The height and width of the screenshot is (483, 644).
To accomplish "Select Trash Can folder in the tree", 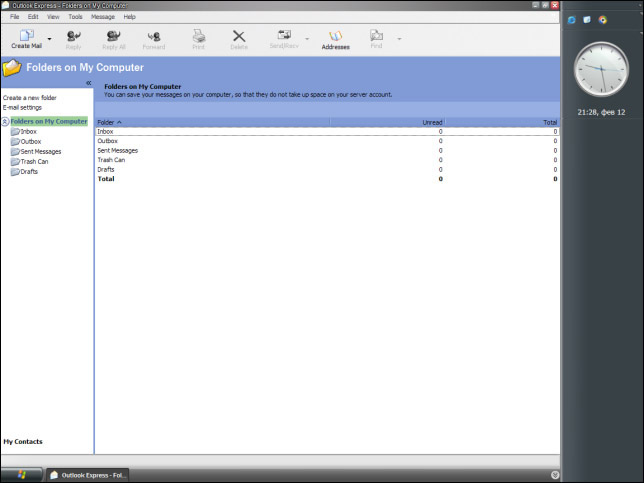I will pyautogui.click(x=34, y=161).
